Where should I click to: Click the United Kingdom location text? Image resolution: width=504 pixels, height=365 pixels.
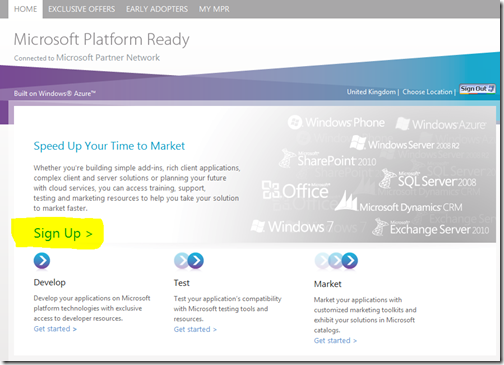(371, 92)
